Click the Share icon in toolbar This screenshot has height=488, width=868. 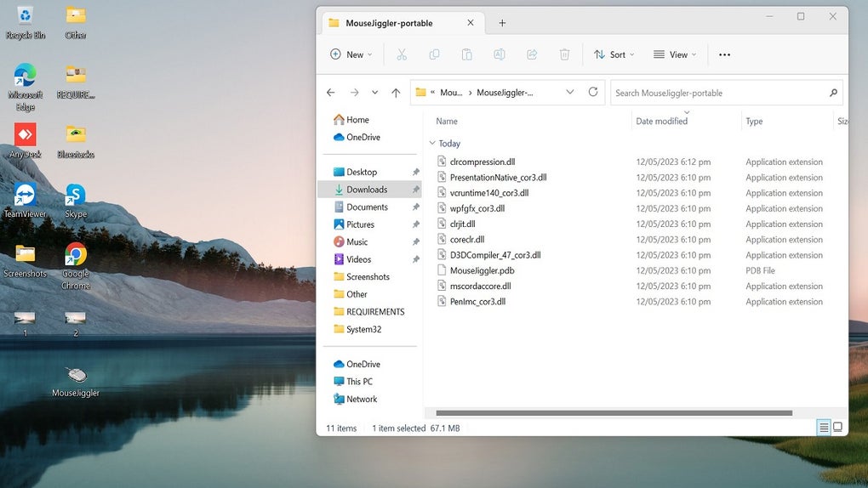pos(532,54)
